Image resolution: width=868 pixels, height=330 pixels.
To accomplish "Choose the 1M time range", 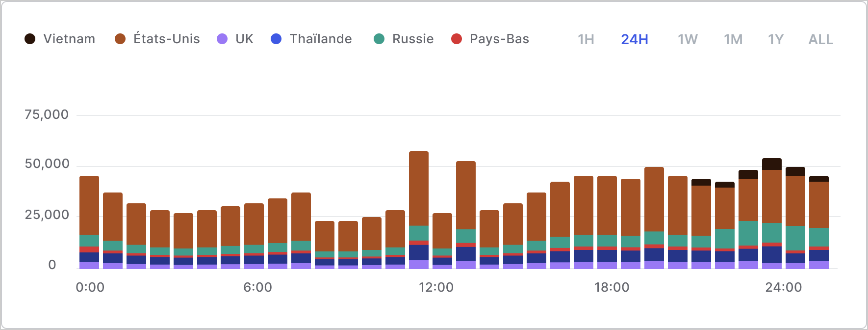I will click(x=733, y=39).
